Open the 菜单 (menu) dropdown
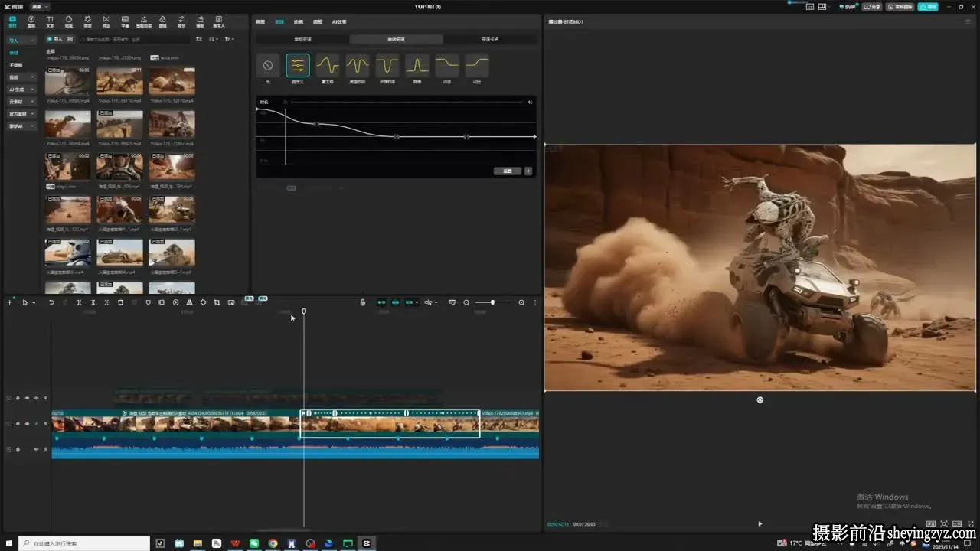The image size is (980, 551). [x=39, y=6]
